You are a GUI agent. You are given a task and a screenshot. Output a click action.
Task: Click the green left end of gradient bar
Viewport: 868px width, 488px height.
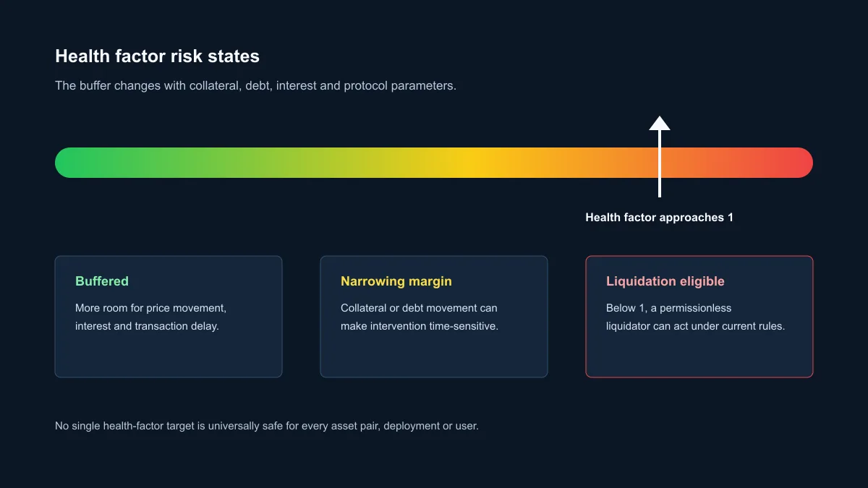[72, 163]
